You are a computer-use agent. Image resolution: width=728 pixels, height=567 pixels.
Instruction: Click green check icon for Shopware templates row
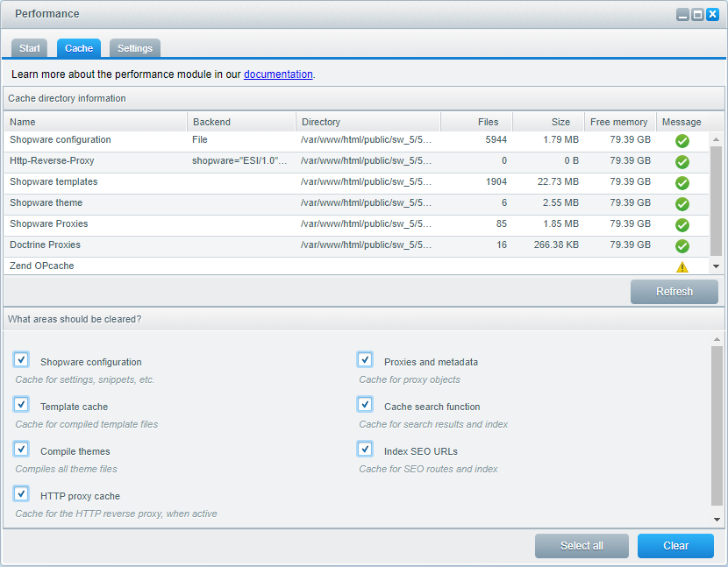pyautogui.click(x=682, y=183)
